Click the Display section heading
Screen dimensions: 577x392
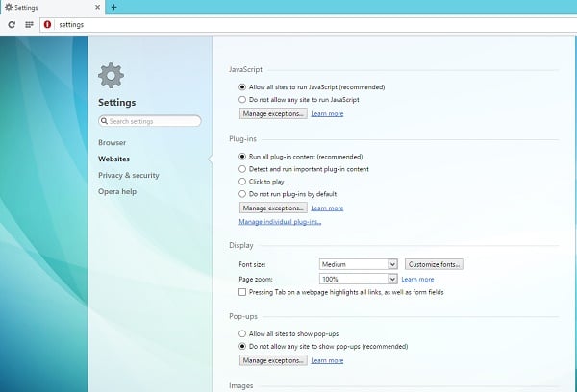241,245
